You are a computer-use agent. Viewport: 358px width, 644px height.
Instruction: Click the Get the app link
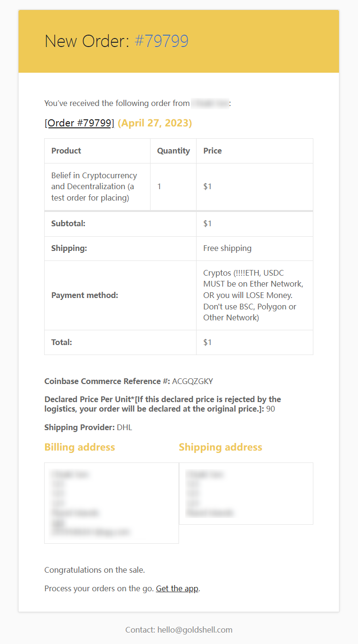tap(177, 588)
